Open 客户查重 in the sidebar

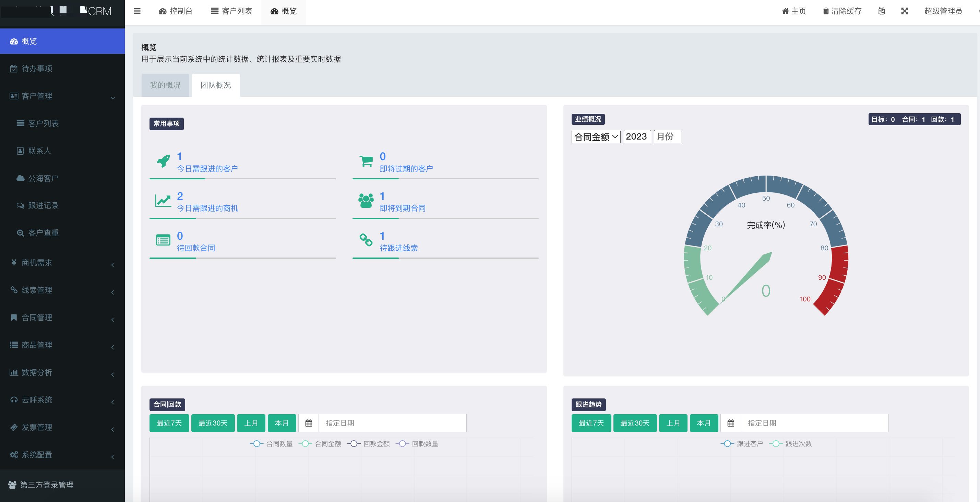tap(62, 233)
